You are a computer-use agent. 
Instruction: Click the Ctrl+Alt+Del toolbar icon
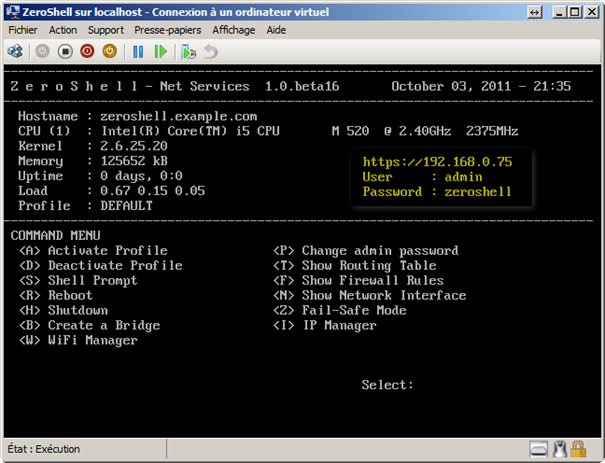[15, 51]
